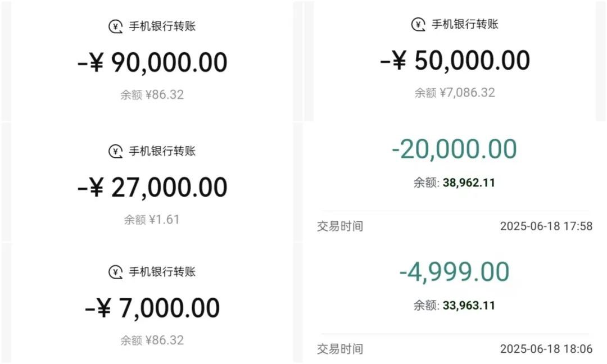
Task: Select the top-right 手机银行转账 transfer label
Action: [465, 24]
